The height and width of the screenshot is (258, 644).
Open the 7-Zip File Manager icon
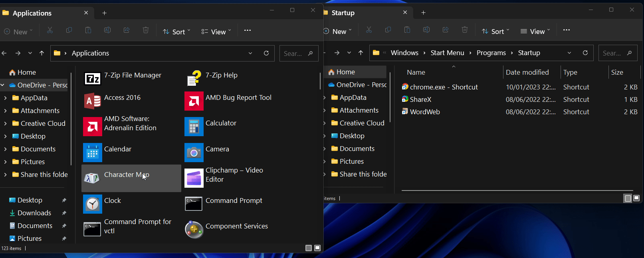tap(93, 79)
